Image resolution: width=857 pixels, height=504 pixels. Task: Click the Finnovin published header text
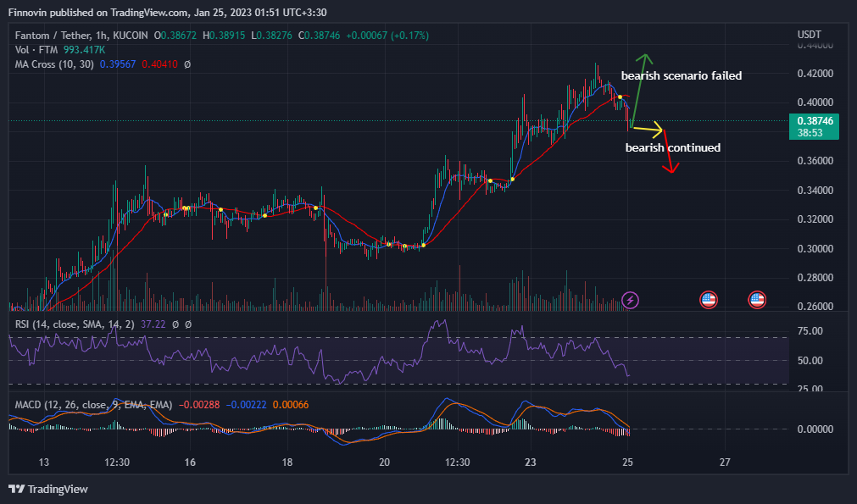[x=167, y=12]
